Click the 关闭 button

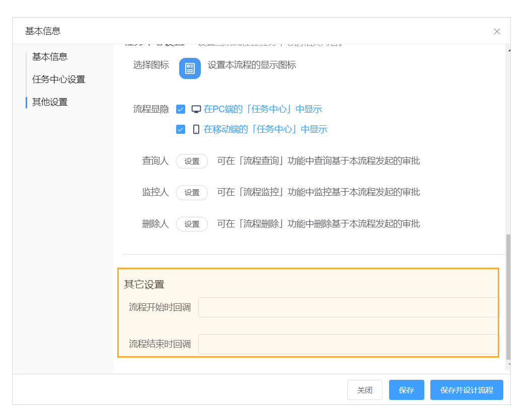pyautogui.click(x=364, y=389)
